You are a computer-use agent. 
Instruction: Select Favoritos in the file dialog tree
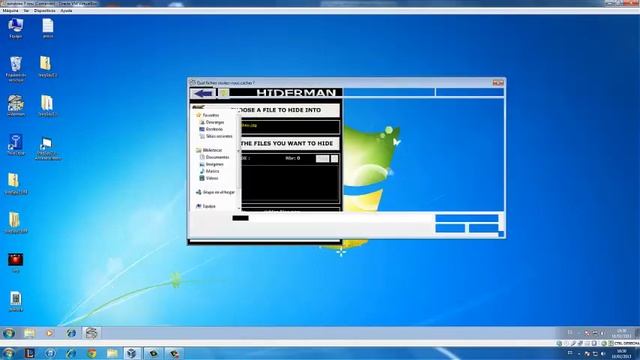click(211, 115)
